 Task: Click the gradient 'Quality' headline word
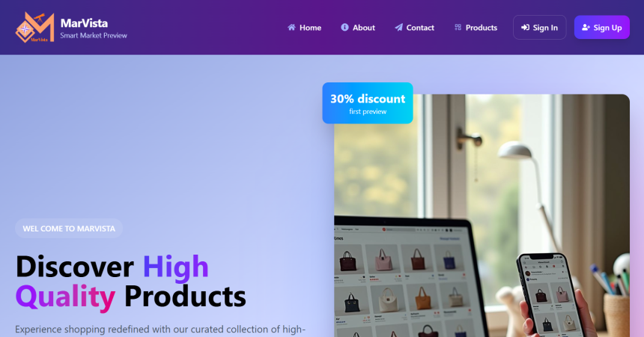click(65, 297)
